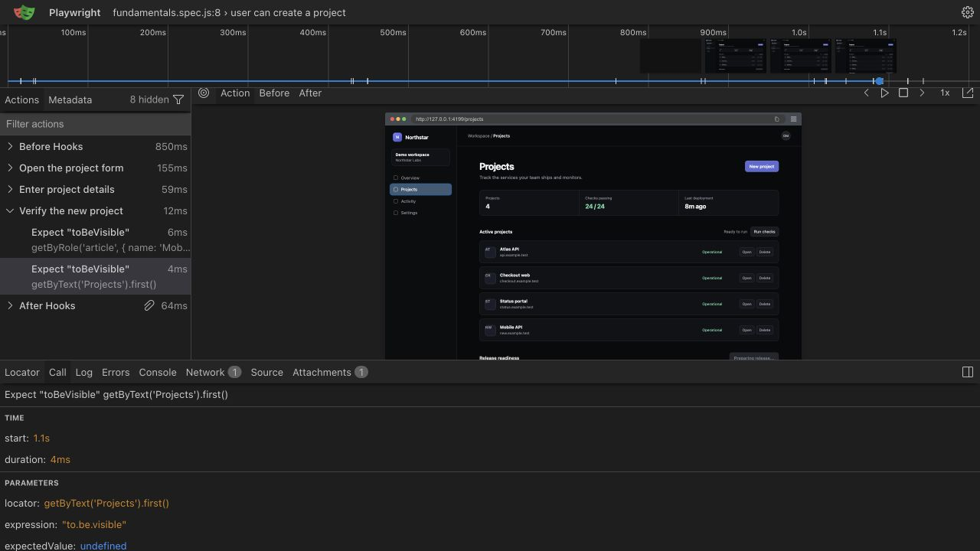This screenshot has height=551, width=980.
Task: Select the middle timeline screenshot thumbnail
Action: 800,56
